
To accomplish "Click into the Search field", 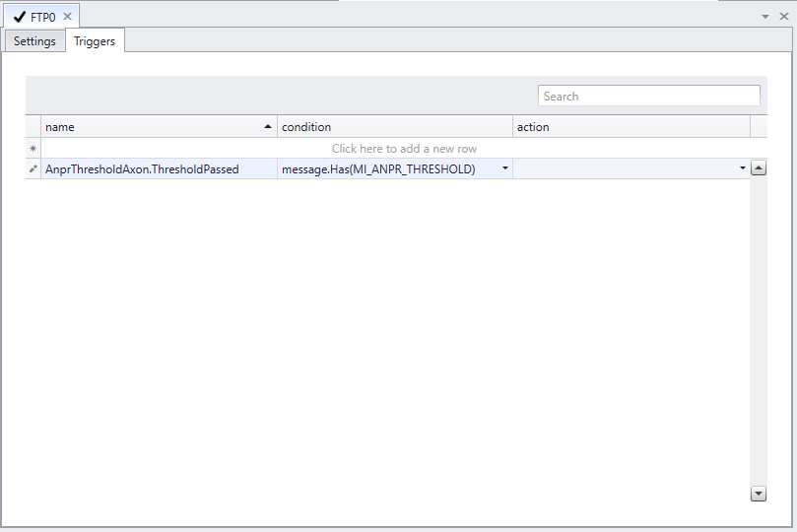I will point(649,96).
